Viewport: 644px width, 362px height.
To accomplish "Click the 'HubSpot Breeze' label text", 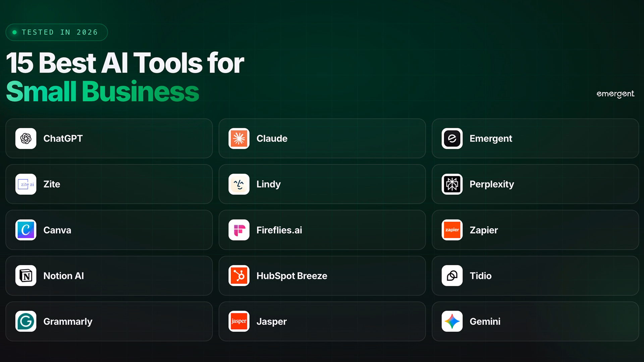I will (x=292, y=276).
